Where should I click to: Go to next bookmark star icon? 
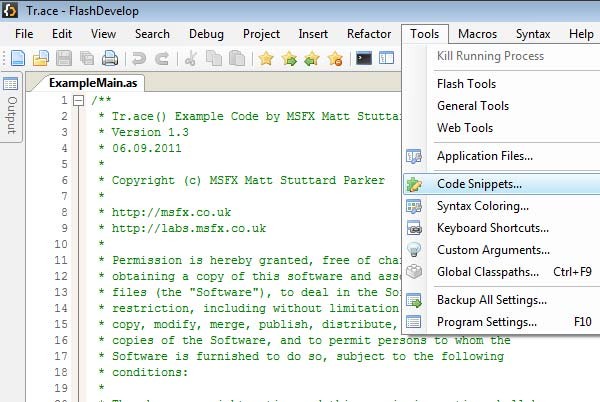(x=289, y=59)
